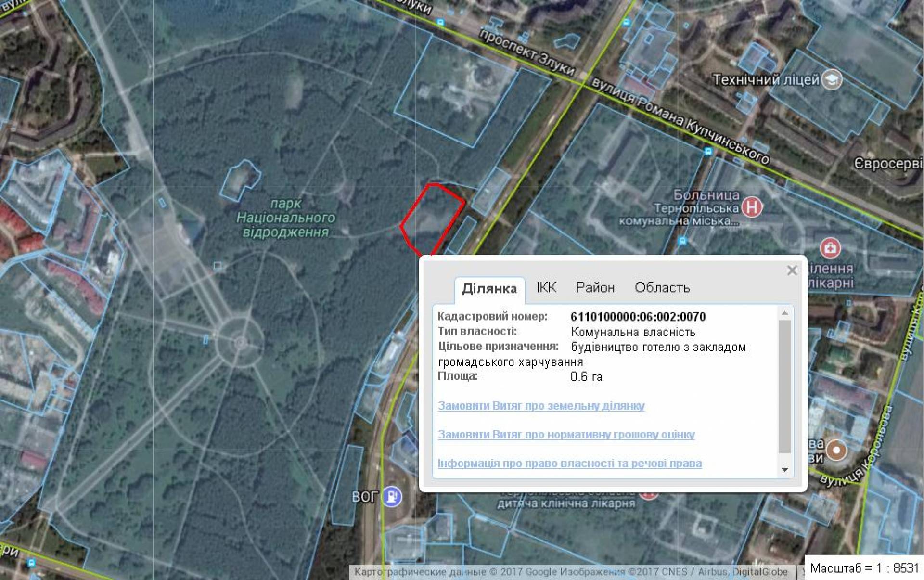Click bus stop icon on проспект Злуки

point(440,22)
